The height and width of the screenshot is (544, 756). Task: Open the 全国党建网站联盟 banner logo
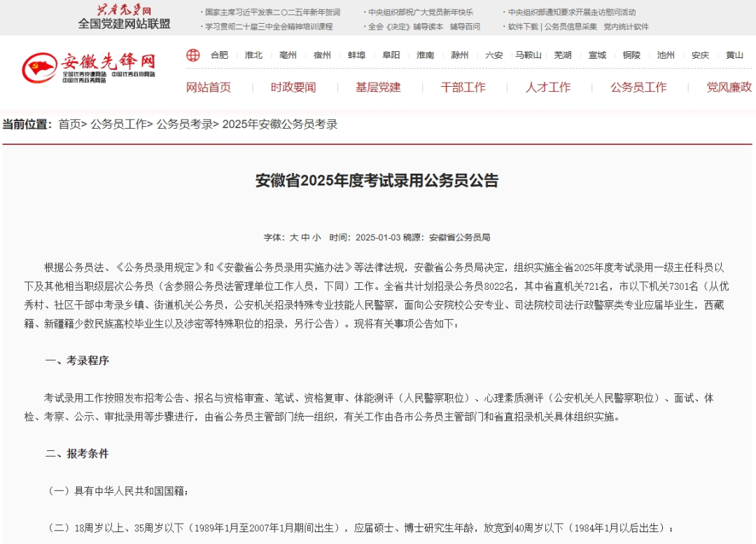pyautogui.click(x=124, y=18)
